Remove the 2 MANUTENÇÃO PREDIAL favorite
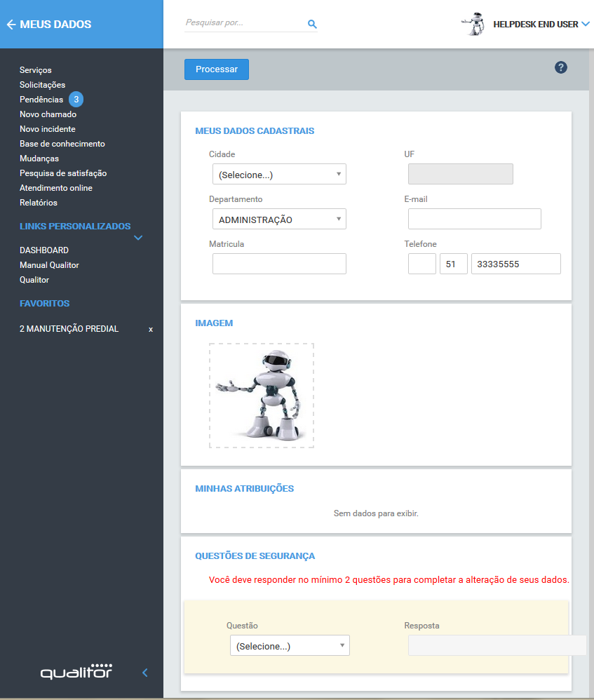 click(150, 329)
